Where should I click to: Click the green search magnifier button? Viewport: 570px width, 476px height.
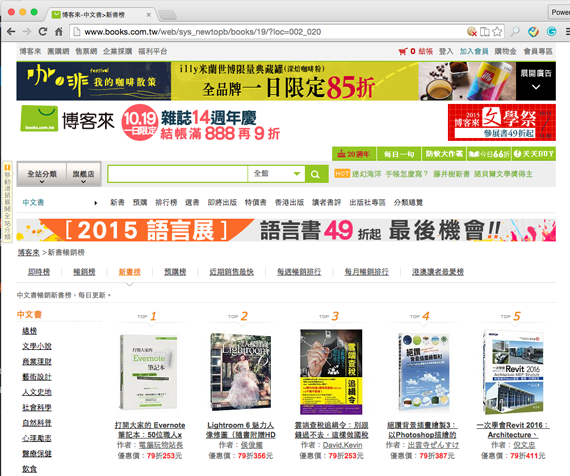point(316,174)
